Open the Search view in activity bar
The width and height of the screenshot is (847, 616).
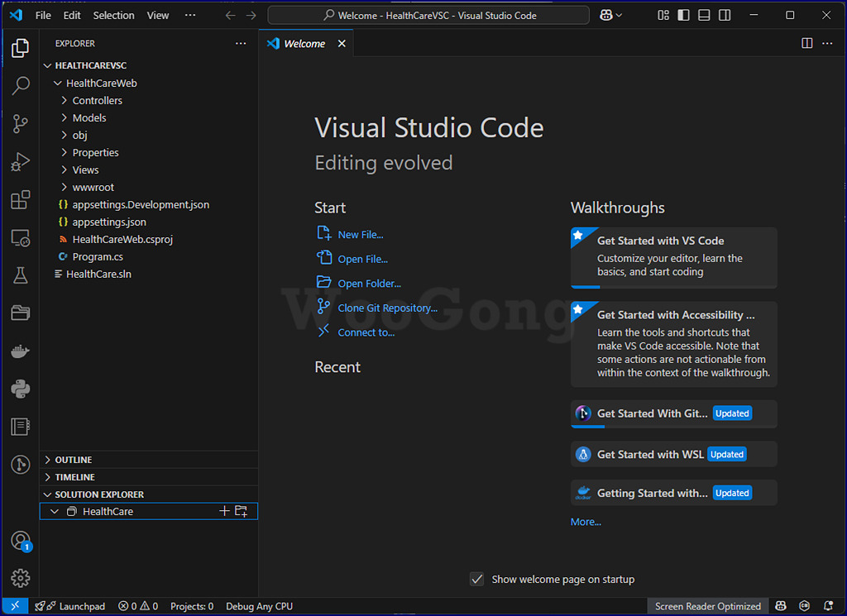click(x=21, y=85)
